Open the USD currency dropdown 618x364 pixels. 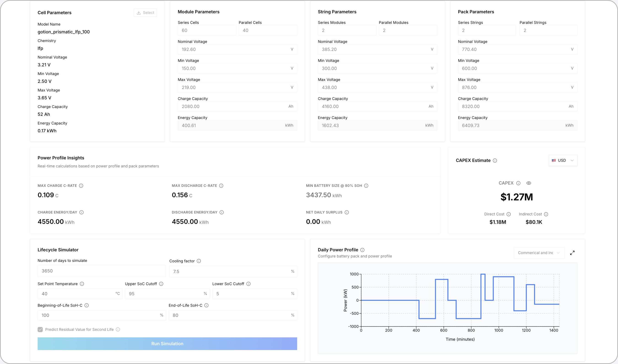[563, 160]
